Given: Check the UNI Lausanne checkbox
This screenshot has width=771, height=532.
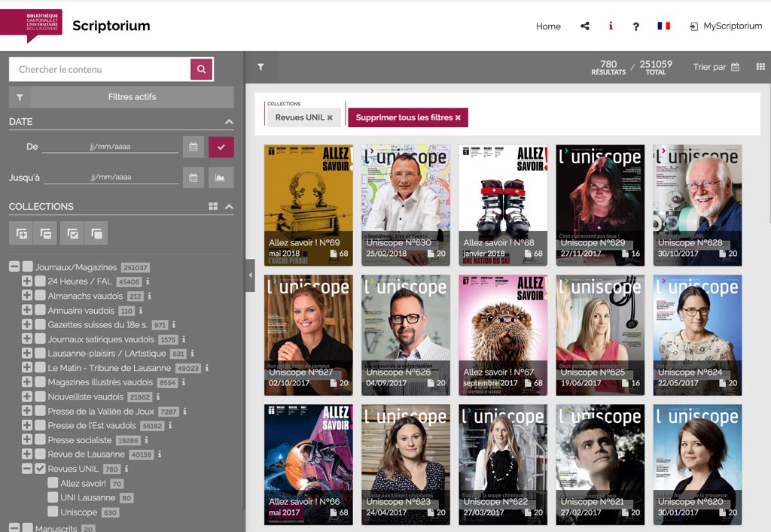Looking at the screenshot, I should [x=53, y=497].
